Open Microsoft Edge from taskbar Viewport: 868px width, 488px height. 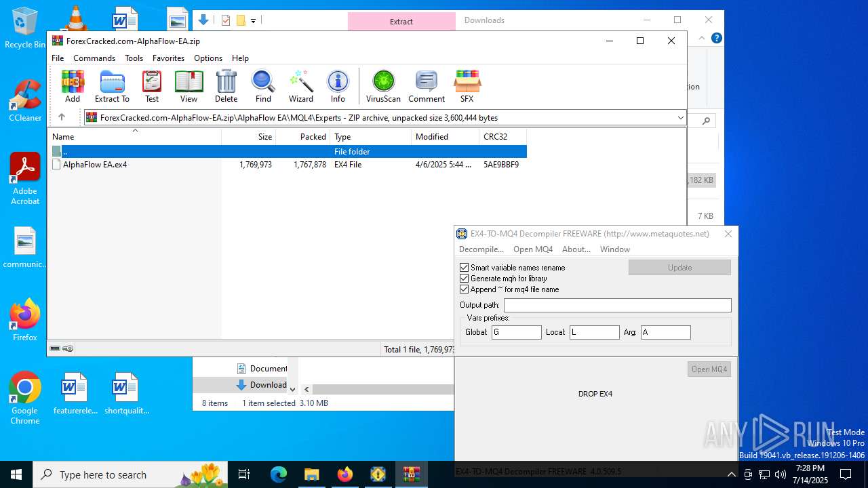point(279,474)
